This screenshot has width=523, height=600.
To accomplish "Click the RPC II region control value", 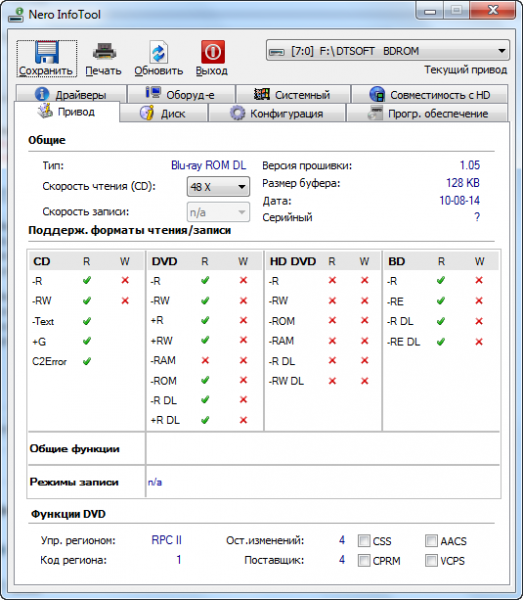I will click(x=166, y=540).
